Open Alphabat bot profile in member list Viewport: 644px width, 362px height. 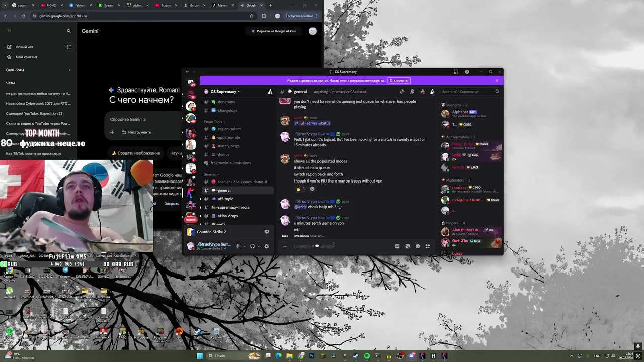point(470,114)
